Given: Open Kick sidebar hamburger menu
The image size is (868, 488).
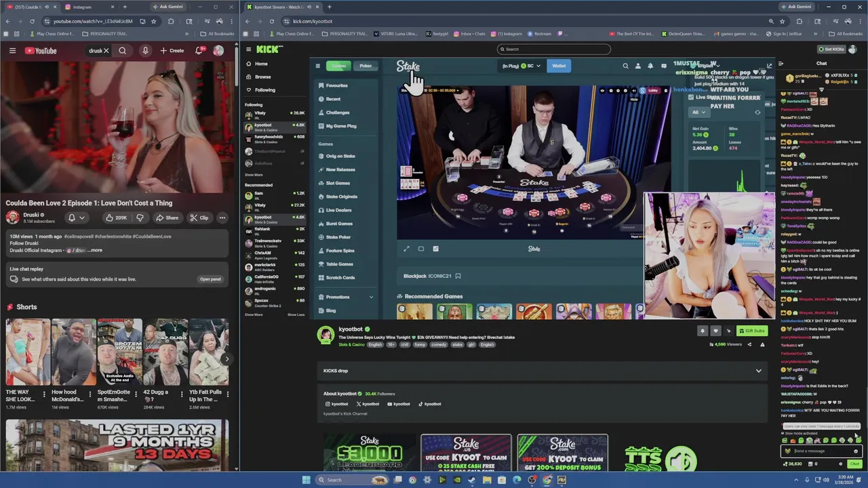Looking at the screenshot, I should (x=248, y=49).
